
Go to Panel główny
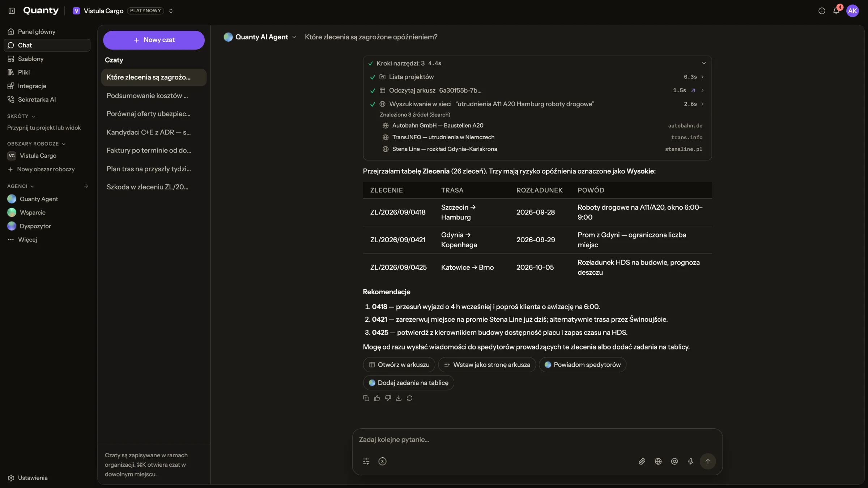tap(47, 32)
